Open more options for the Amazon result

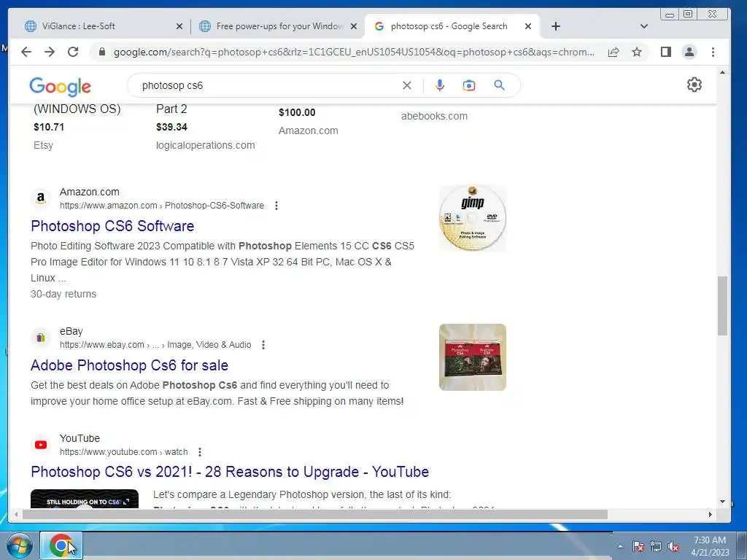pyautogui.click(x=276, y=206)
